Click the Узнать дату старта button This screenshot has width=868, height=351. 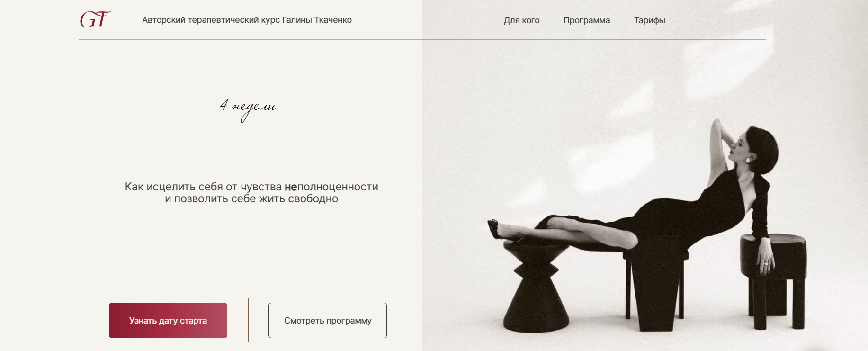pyautogui.click(x=168, y=320)
